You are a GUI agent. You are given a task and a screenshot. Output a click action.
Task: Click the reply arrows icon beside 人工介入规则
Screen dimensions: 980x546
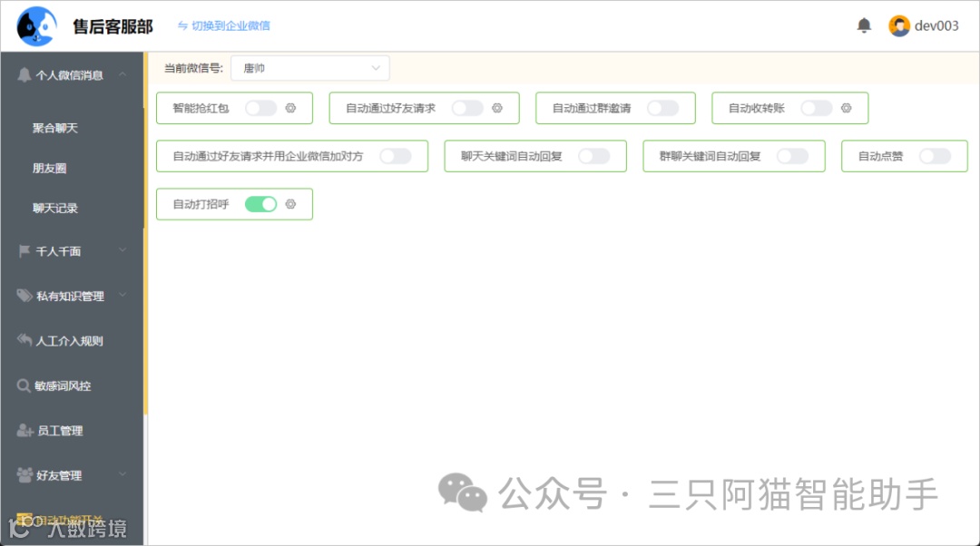24,340
